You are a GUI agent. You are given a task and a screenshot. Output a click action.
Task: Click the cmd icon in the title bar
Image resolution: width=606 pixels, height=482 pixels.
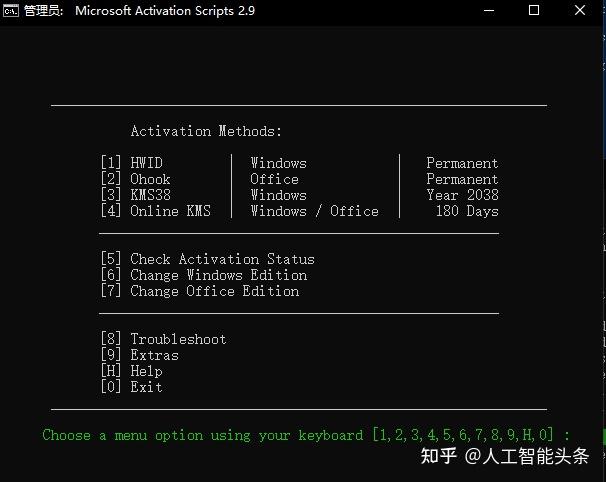12,11
